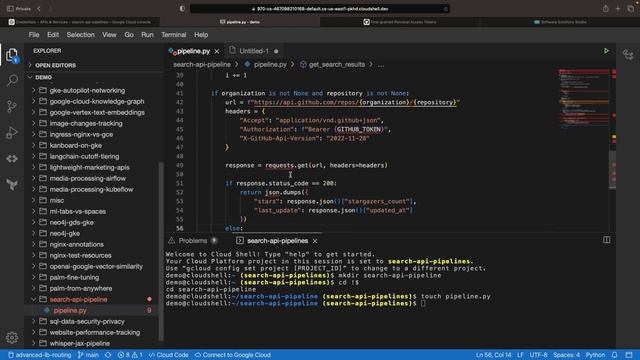Click the explorer vertical scrollbar

(x=161, y=251)
